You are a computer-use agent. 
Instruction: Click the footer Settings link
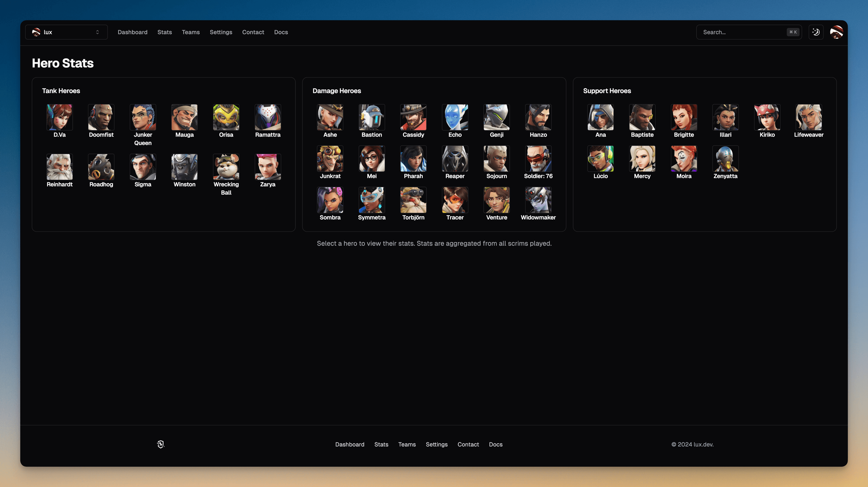[x=436, y=444]
